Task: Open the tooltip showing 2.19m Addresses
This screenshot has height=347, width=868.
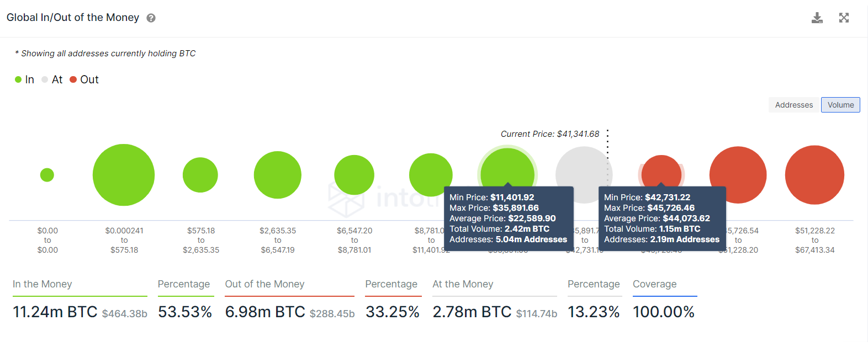Action: tap(662, 218)
